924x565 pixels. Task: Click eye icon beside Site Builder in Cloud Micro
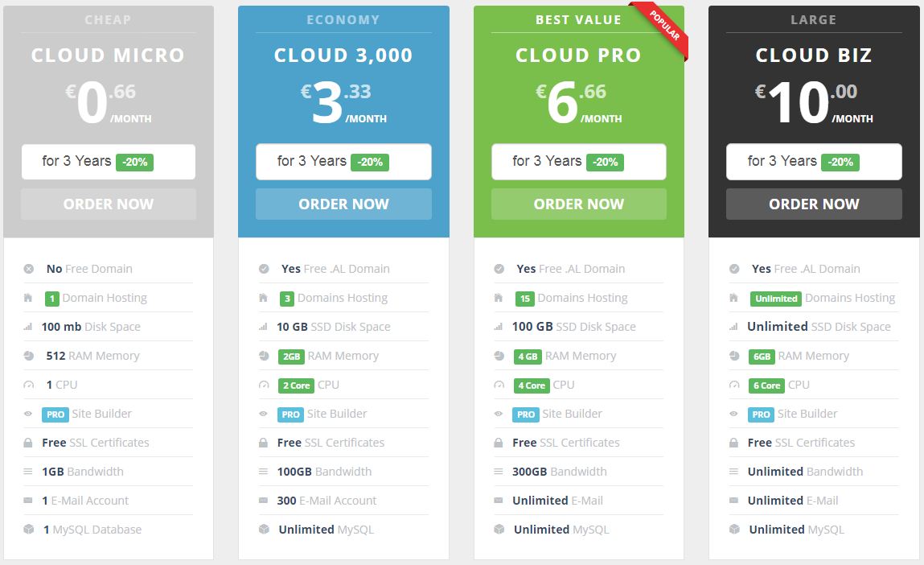point(27,414)
